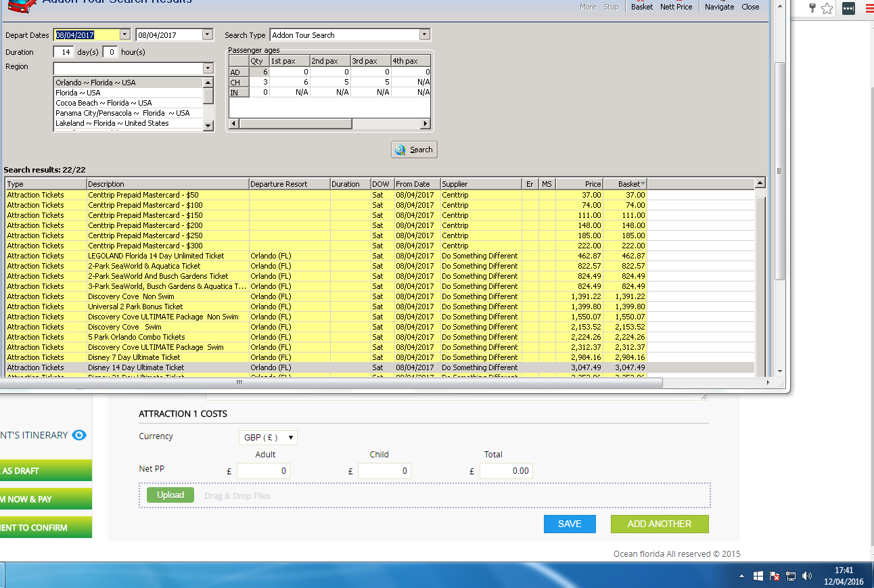Open the second Depart Dates calendar dropdown
The height and width of the screenshot is (588, 874).
208,35
